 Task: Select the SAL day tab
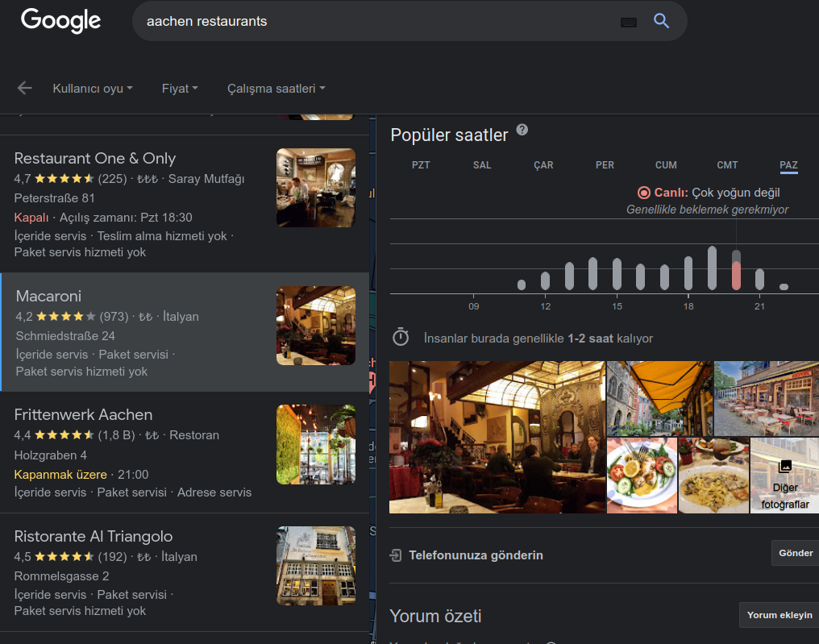tap(481, 165)
